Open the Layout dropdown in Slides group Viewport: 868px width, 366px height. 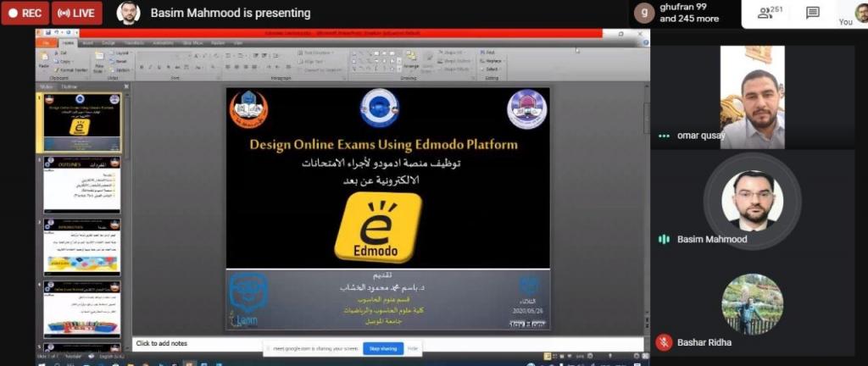click(120, 53)
